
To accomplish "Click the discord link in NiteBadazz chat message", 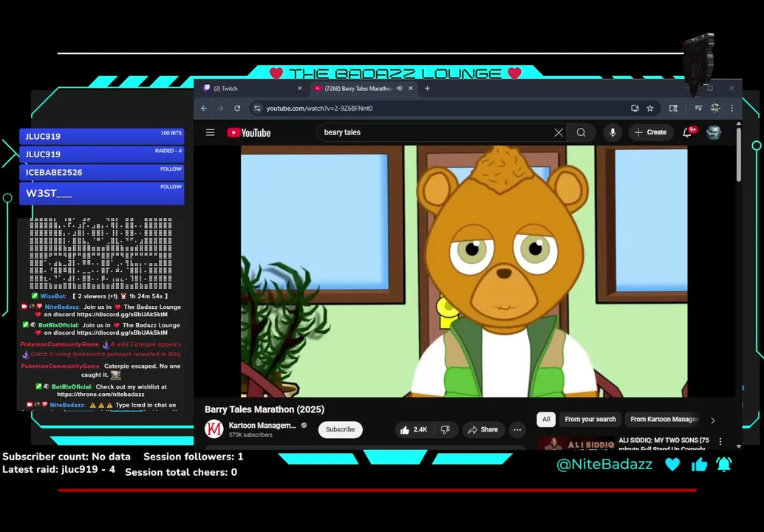I will click(x=122, y=315).
